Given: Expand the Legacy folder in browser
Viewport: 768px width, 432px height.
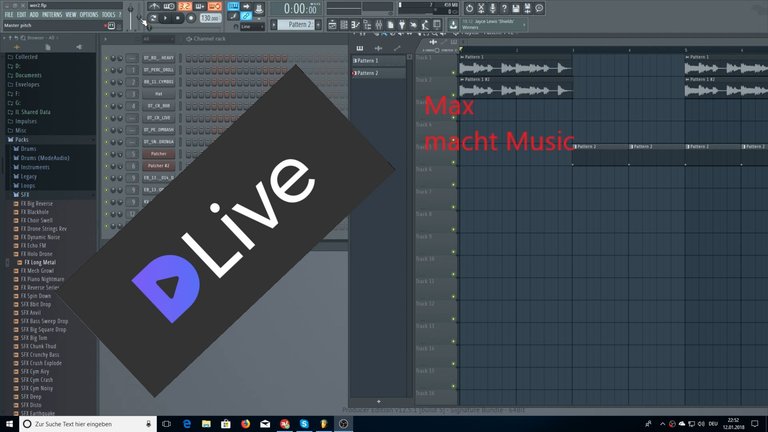Looking at the screenshot, I should [x=28, y=176].
